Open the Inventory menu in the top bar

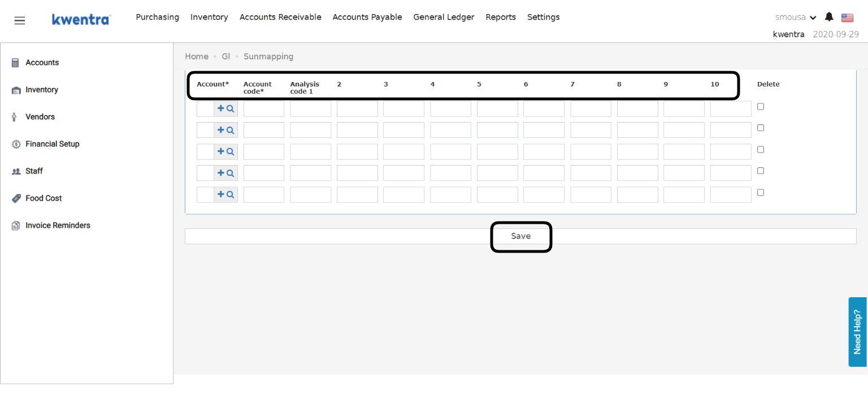[209, 17]
